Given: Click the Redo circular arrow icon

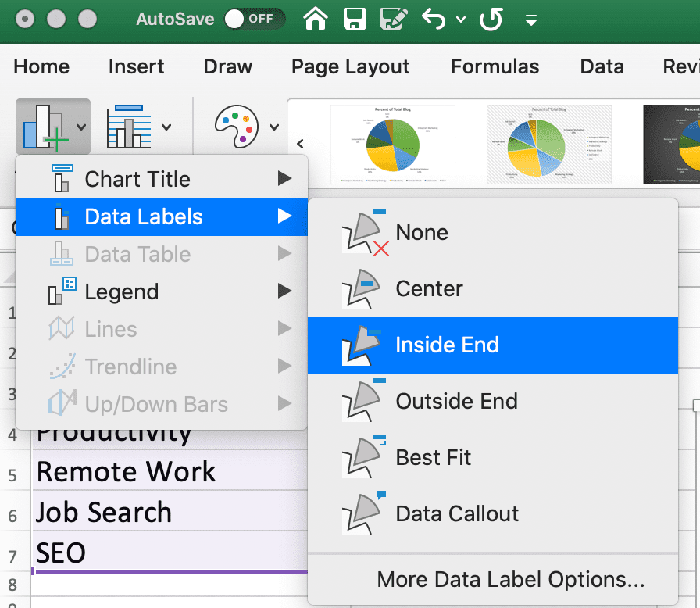Looking at the screenshot, I should (490, 19).
